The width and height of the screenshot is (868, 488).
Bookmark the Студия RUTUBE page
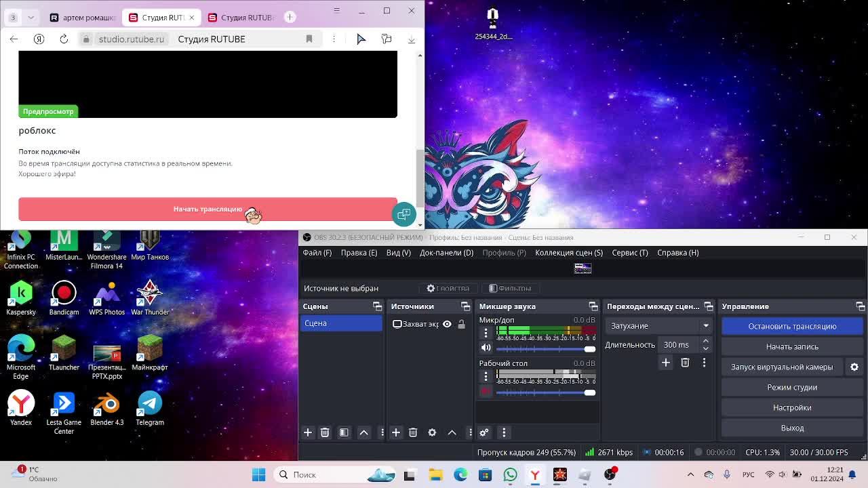[x=309, y=39]
